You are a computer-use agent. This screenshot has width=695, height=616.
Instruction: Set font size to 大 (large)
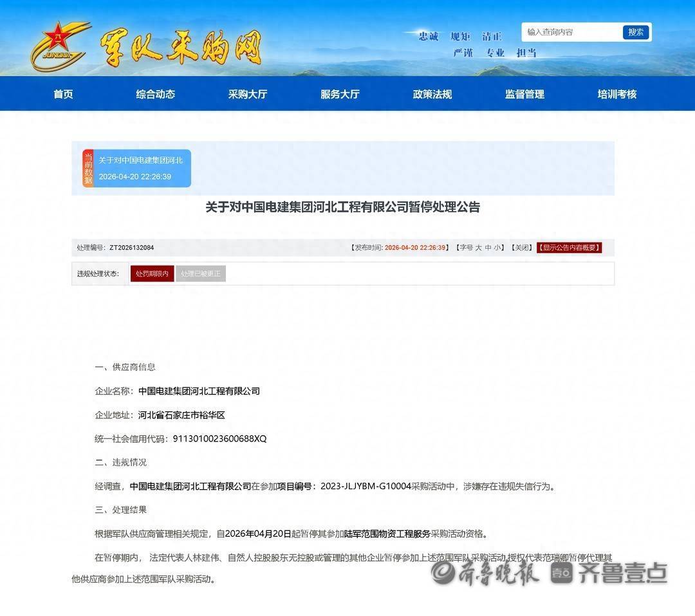[x=478, y=248]
